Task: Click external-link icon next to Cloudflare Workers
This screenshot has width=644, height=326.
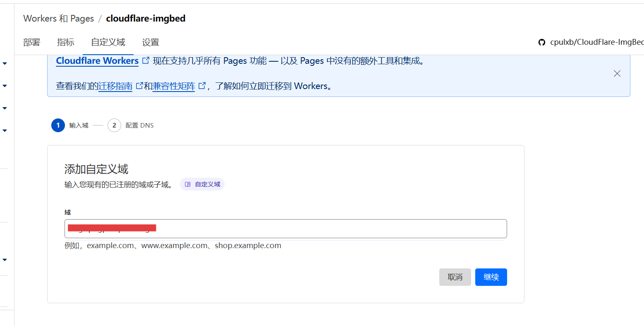Action: pos(146,60)
